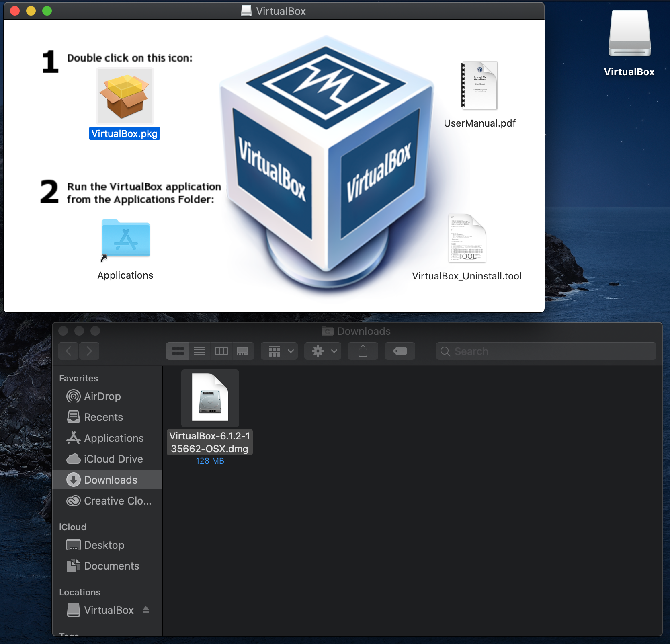The width and height of the screenshot is (670, 644).
Task: Open AirDrop from the sidebar
Action: [102, 396]
